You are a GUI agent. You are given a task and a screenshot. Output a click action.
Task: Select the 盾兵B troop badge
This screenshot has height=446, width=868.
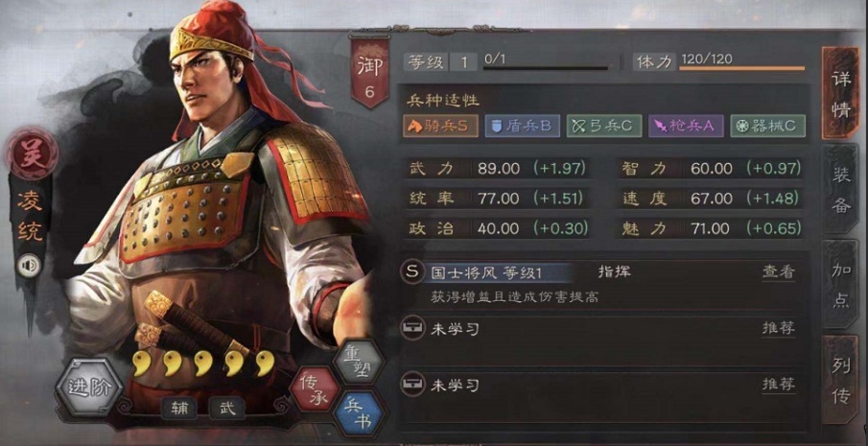click(x=522, y=127)
